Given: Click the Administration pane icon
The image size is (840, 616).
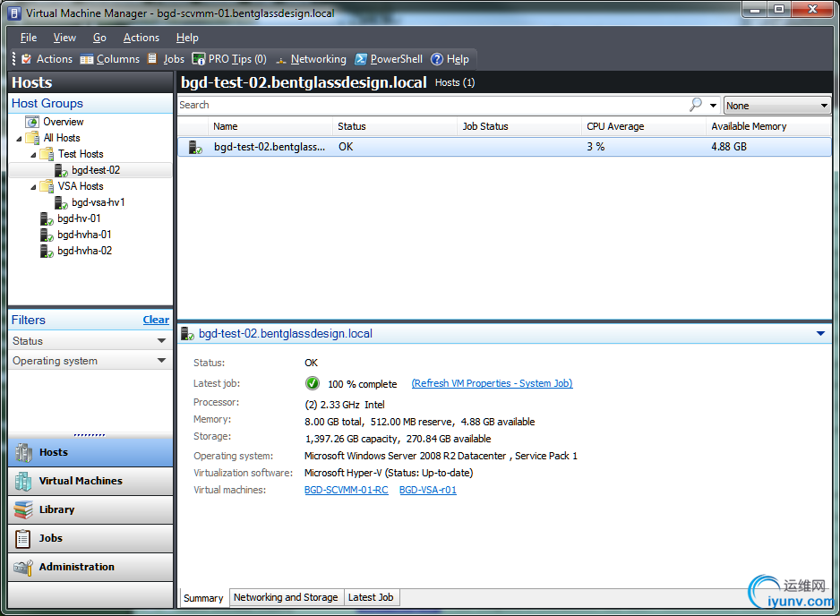Looking at the screenshot, I should pos(23,567).
